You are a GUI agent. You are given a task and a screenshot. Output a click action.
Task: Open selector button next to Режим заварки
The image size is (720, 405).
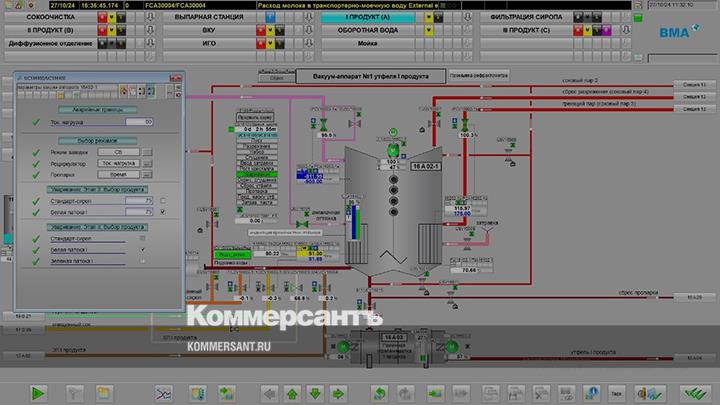[146, 152]
